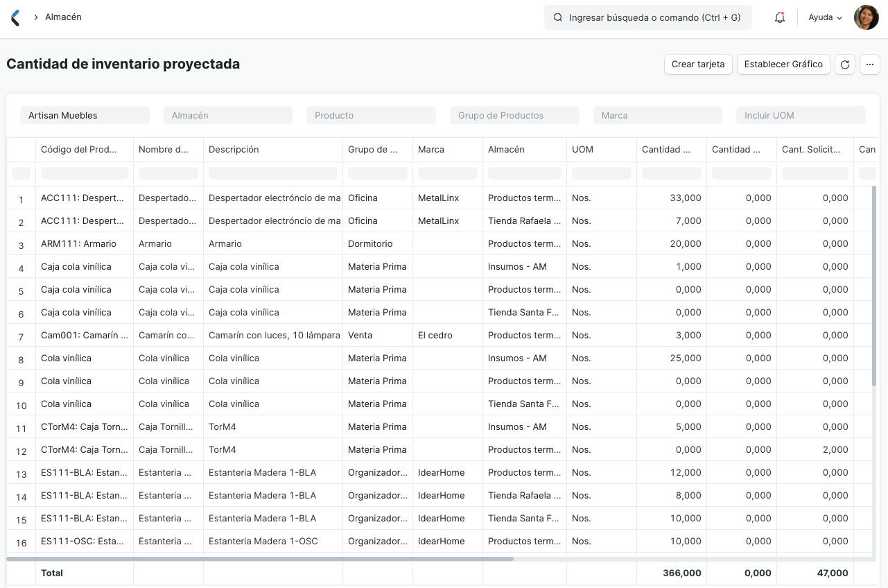
Task: Open the three-dots more options menu
Action: coord(870,64)
